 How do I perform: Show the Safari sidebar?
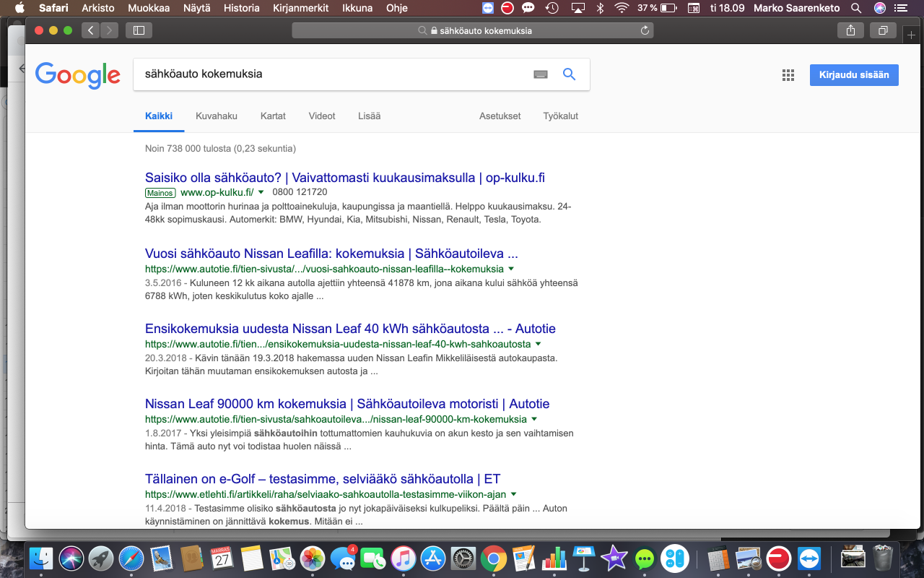[x=139, y=30]
